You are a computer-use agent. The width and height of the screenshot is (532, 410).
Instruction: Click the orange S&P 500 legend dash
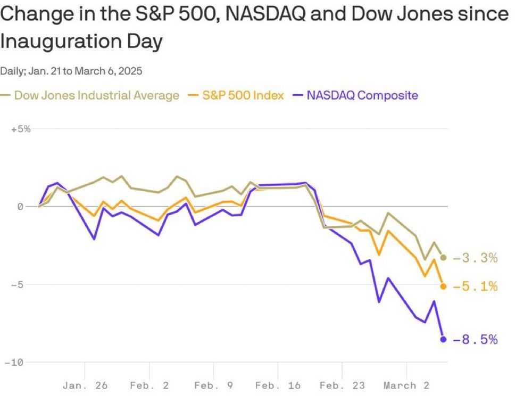coord(193,95)
